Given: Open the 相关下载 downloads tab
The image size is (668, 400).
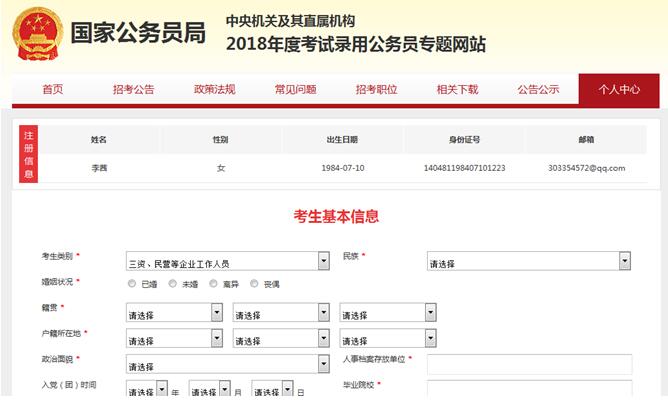Looking at the screenshot, I should click(457, 89).
